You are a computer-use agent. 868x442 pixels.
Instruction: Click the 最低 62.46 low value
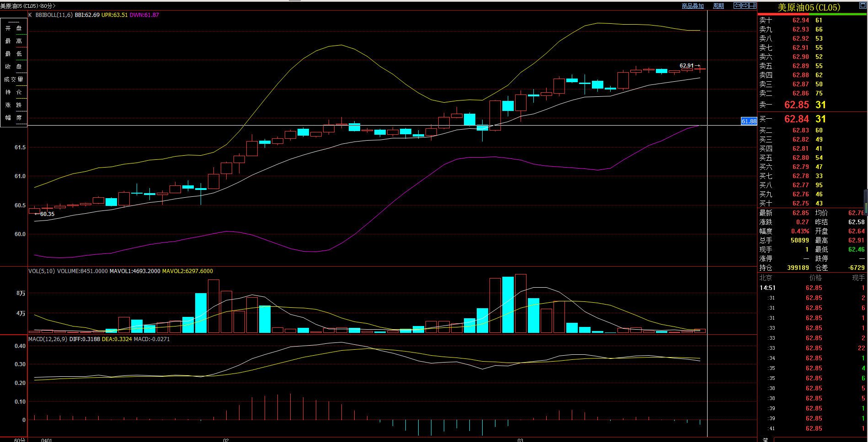857,249
